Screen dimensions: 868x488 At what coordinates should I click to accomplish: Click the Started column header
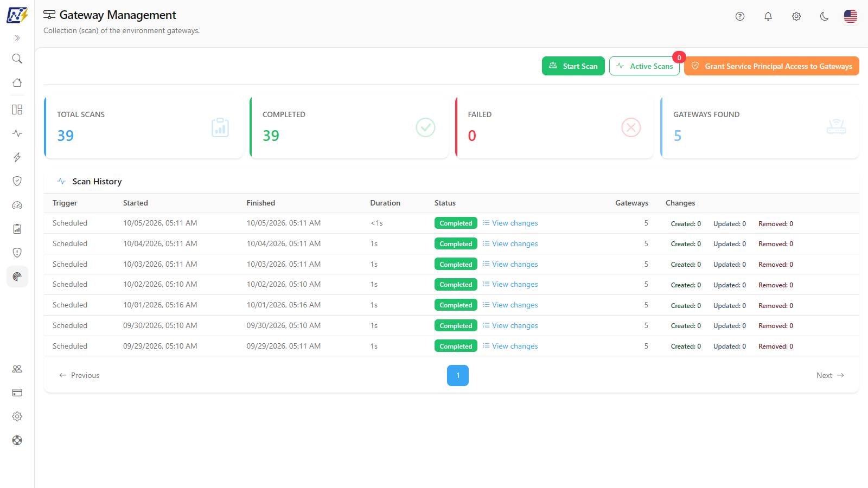tap(136, 203)
